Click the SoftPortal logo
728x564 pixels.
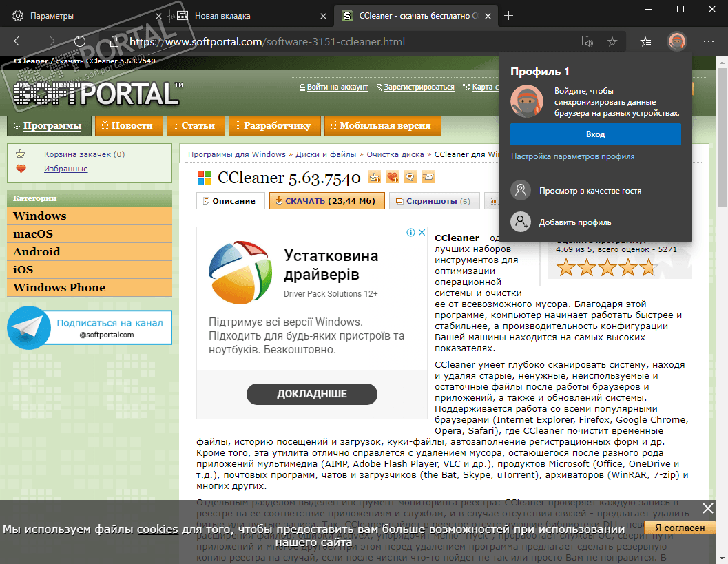(x=98, y=93)
